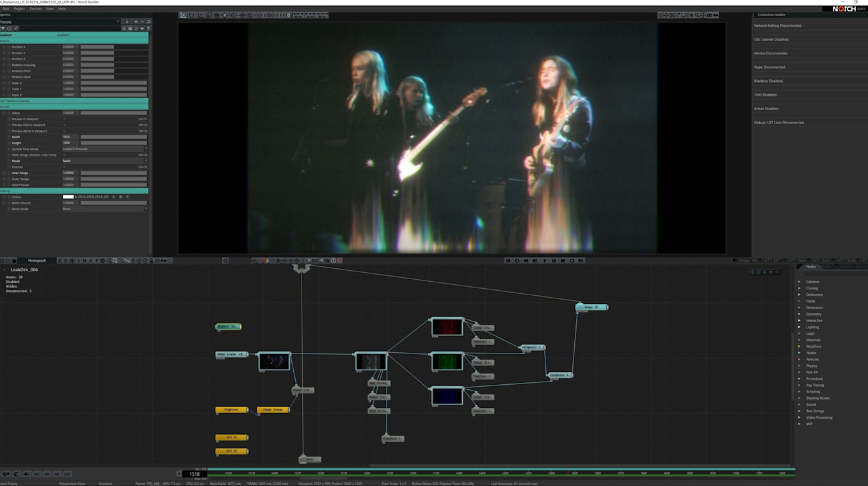The image size is (868, 486).
Task: Click the filter funnel icon in Properties
Action: [x=3, y=28]
